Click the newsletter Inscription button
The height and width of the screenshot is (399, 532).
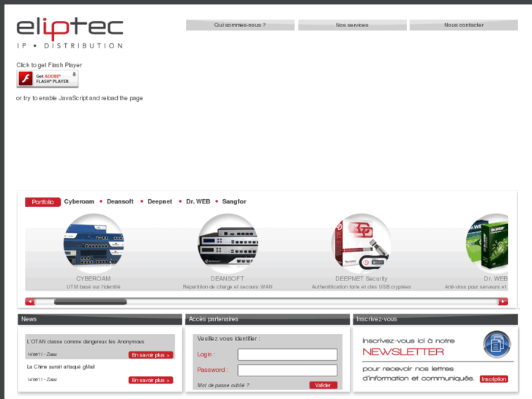click(x=494, y=379)
